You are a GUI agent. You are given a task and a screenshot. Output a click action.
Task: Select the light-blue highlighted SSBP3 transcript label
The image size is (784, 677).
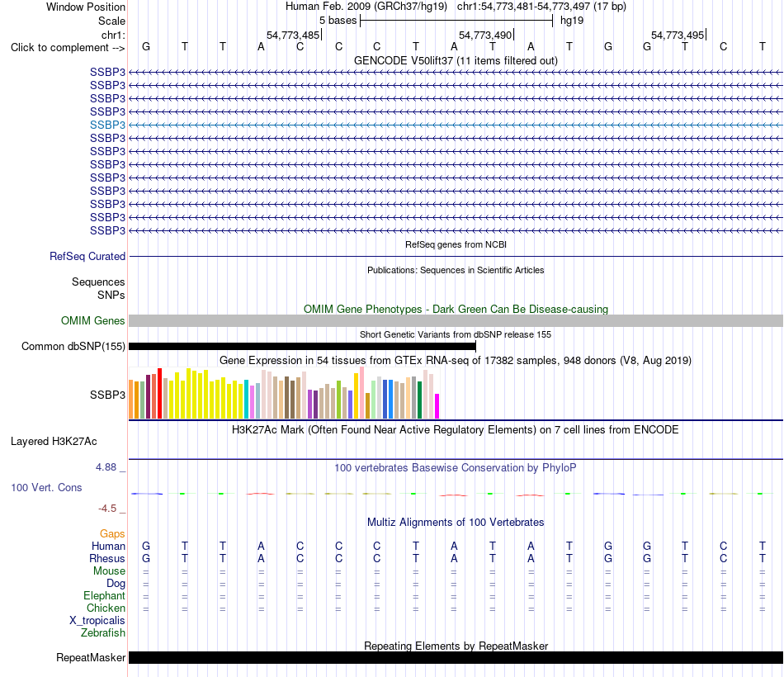tap(107, 125)
